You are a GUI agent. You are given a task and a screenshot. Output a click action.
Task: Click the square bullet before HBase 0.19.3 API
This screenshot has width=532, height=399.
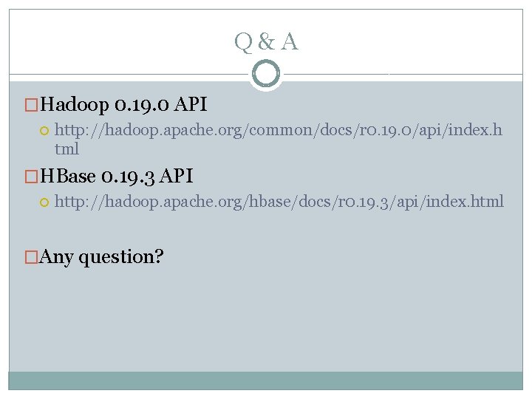31,177
